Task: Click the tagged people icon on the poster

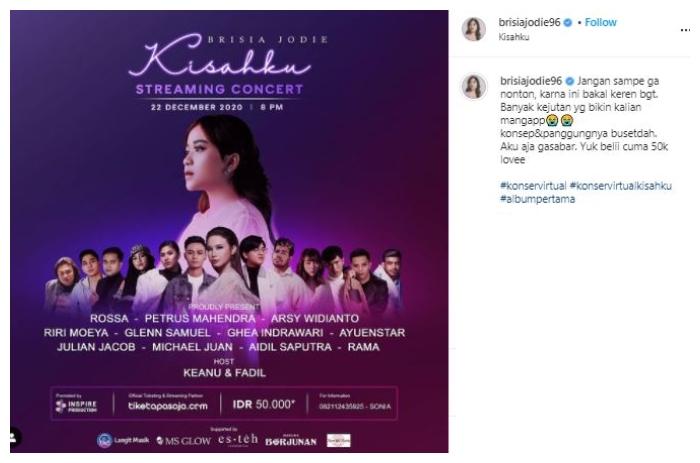Action: pyautogui.click(x=14, y=437)
